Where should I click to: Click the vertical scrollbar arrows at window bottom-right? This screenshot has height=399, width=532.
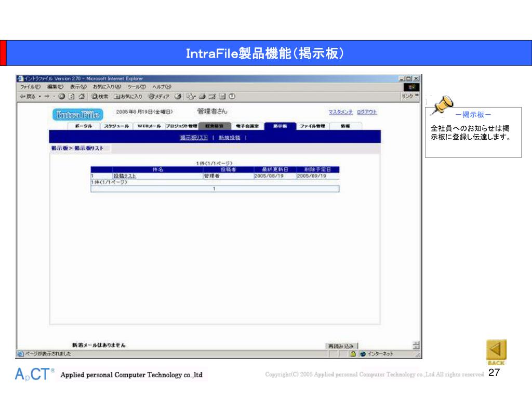416,345
